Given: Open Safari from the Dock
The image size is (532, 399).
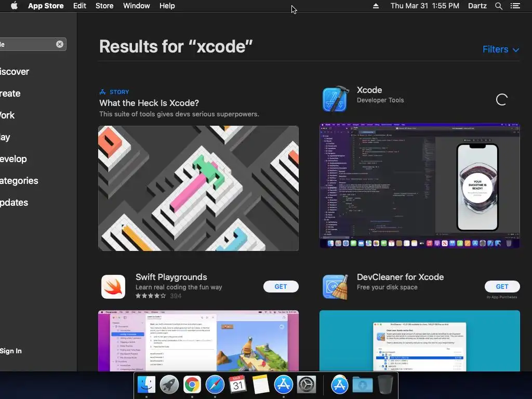Looking at the screenshot, I should click(215, 385).
